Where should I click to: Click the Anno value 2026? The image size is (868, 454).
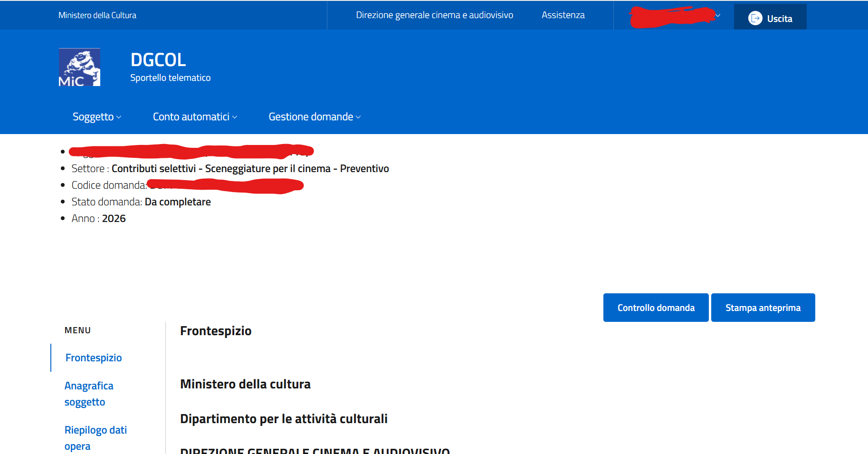[x=114, y=219]
